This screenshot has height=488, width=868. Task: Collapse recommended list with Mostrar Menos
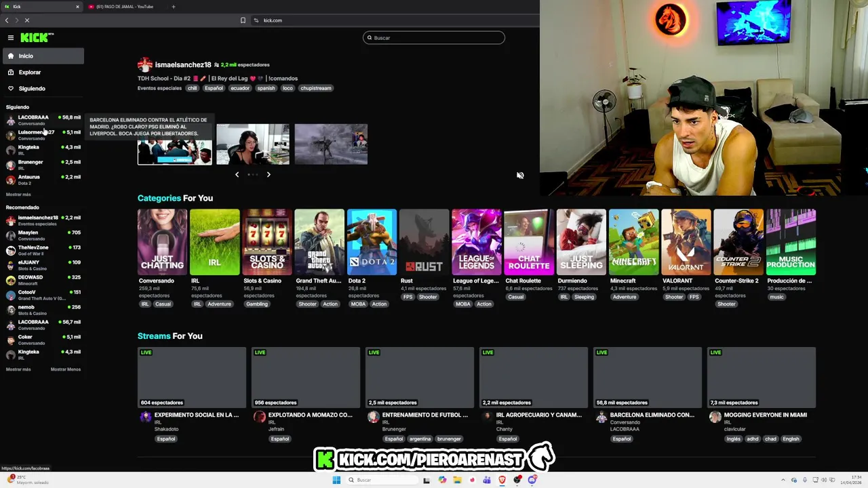pos(66,369)
